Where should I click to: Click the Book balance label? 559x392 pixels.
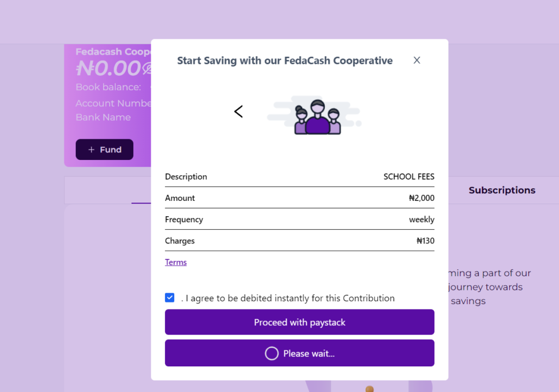[x=108, y=87]
